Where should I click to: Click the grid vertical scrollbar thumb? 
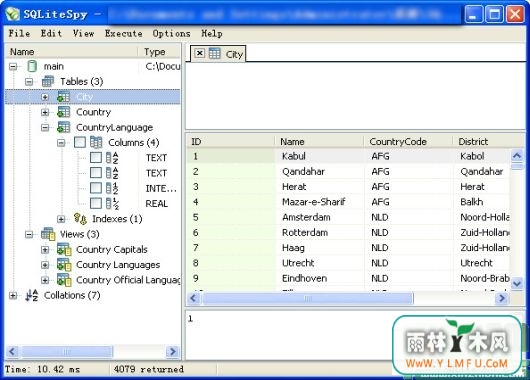pos(517,166)
